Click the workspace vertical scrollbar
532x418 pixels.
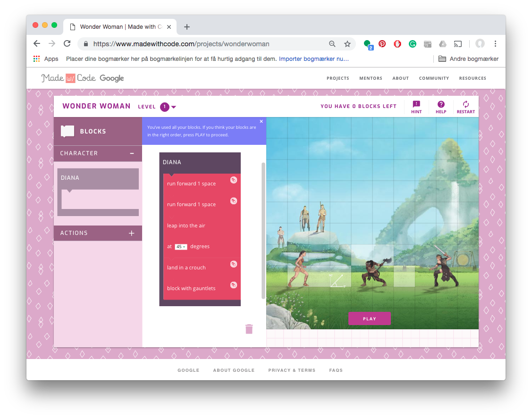263,231
